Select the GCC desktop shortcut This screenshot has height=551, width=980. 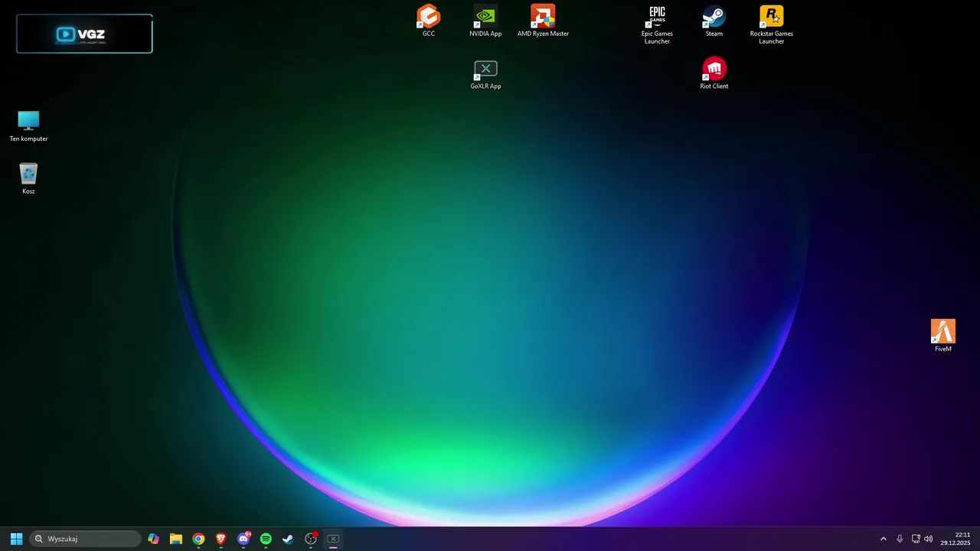coord(429,21)
